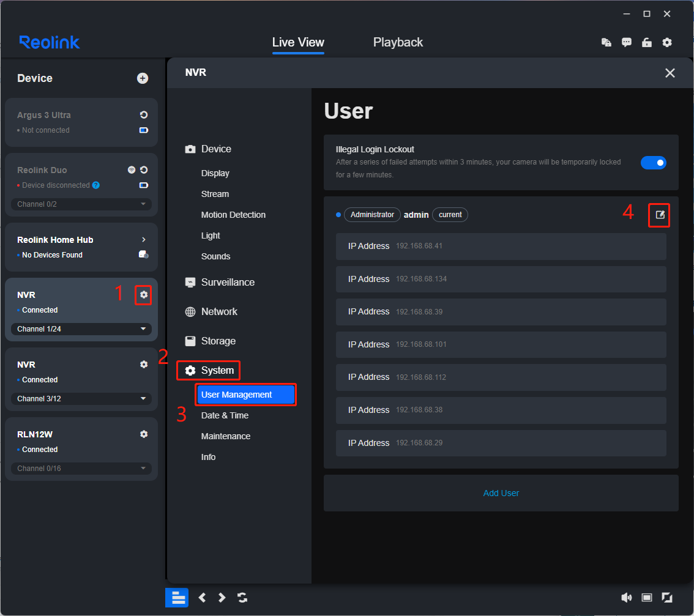Switch to the Playback tab
694x616 pixels.
pos(398,42)
